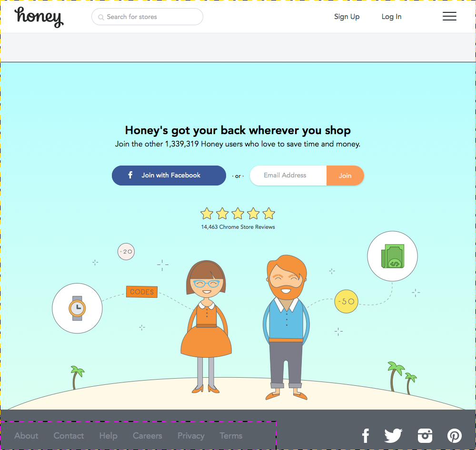Viewport: 476px width, 450px height.
Task: Join with Facebook button
Action: pos(169,176)
